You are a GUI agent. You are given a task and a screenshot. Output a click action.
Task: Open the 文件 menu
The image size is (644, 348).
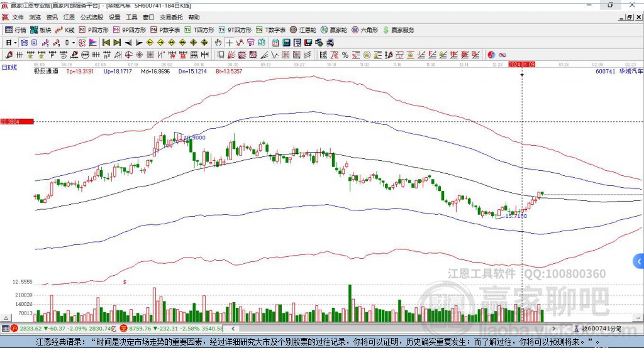18,17
